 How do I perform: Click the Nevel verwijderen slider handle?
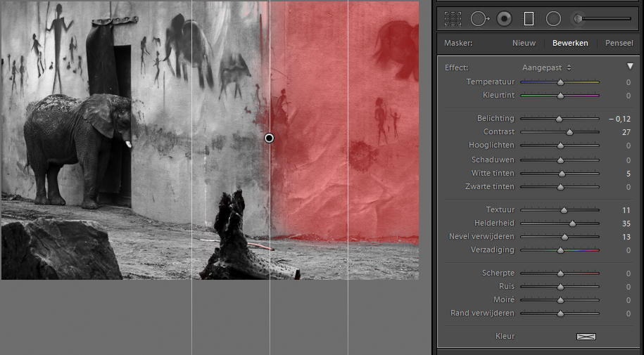click(564, 238)
